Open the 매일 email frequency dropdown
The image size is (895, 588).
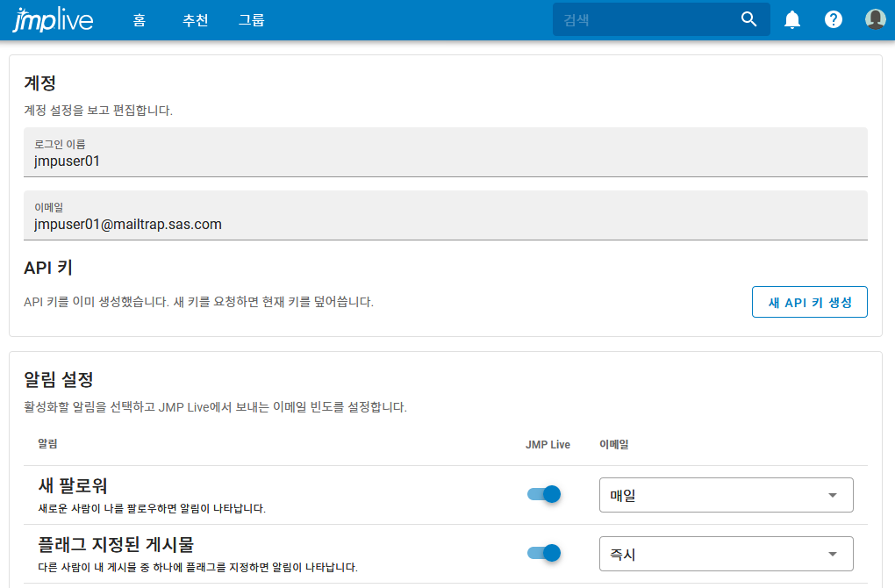point(726,494)
